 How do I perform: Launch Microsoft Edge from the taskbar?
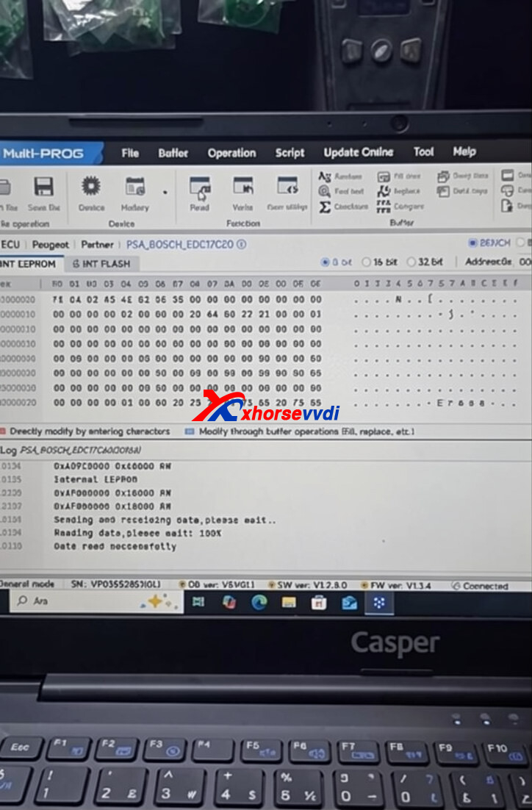click(259, 602)
